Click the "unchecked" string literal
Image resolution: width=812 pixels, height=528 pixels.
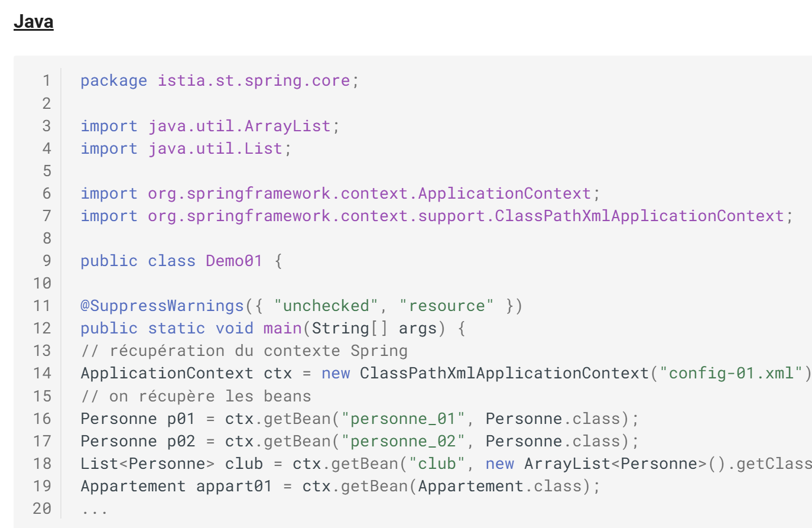[326, 306]
